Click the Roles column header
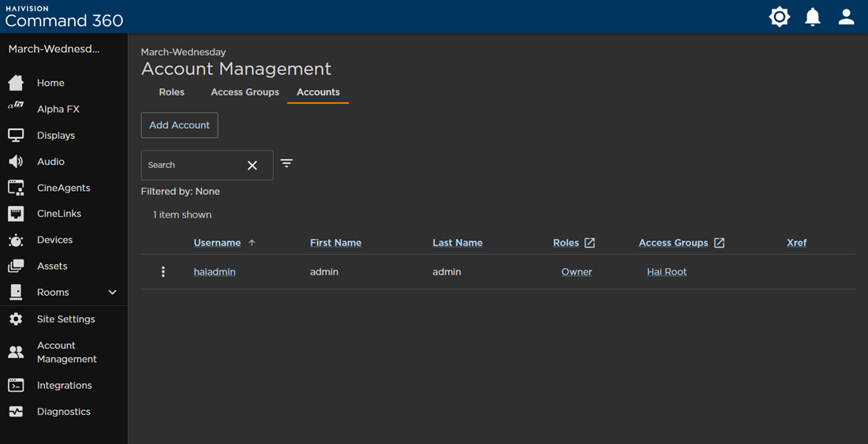 tap(566, 243)
